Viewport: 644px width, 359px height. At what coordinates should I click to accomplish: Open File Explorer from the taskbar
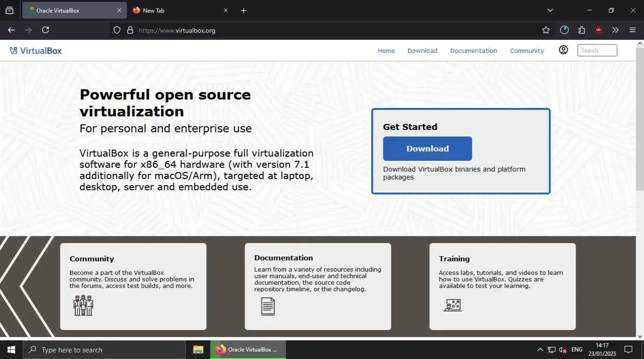point(198,350)
